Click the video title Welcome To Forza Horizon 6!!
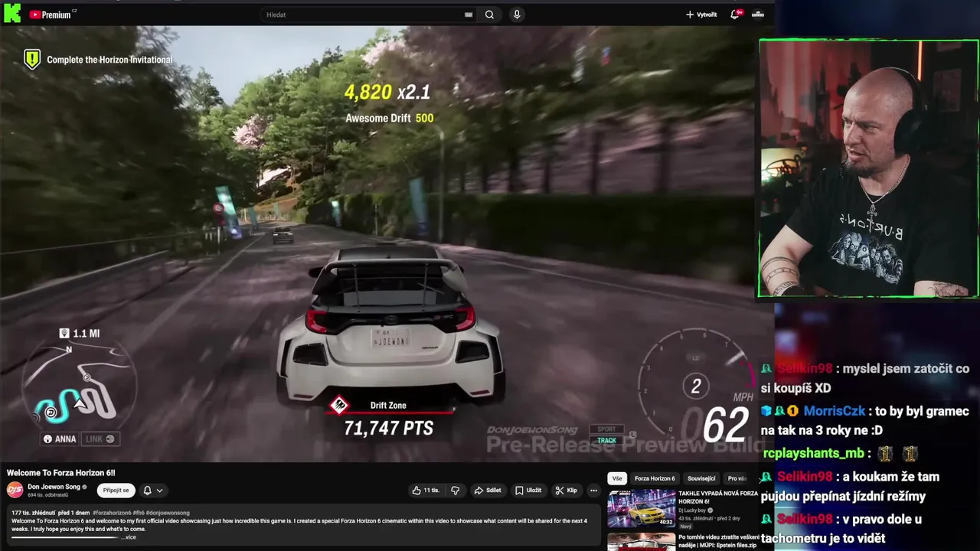This screenshot has width=980, height=551. pos(61,473)
